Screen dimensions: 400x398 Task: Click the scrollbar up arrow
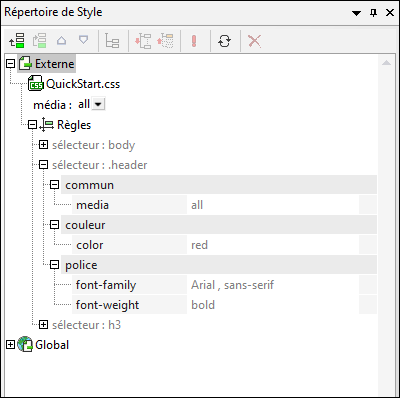[386, 62]
